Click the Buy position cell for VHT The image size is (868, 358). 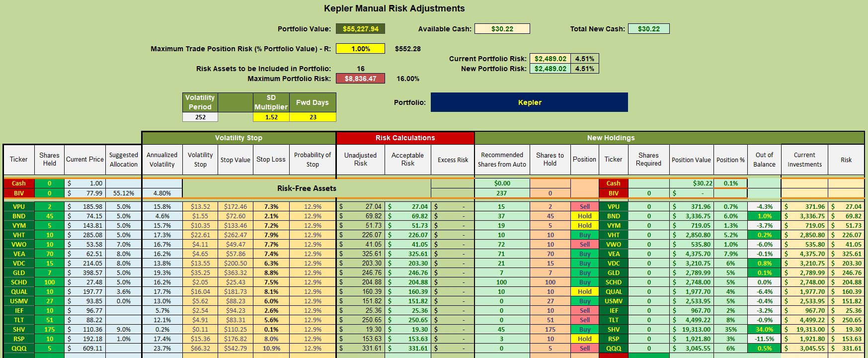(584, 235)
